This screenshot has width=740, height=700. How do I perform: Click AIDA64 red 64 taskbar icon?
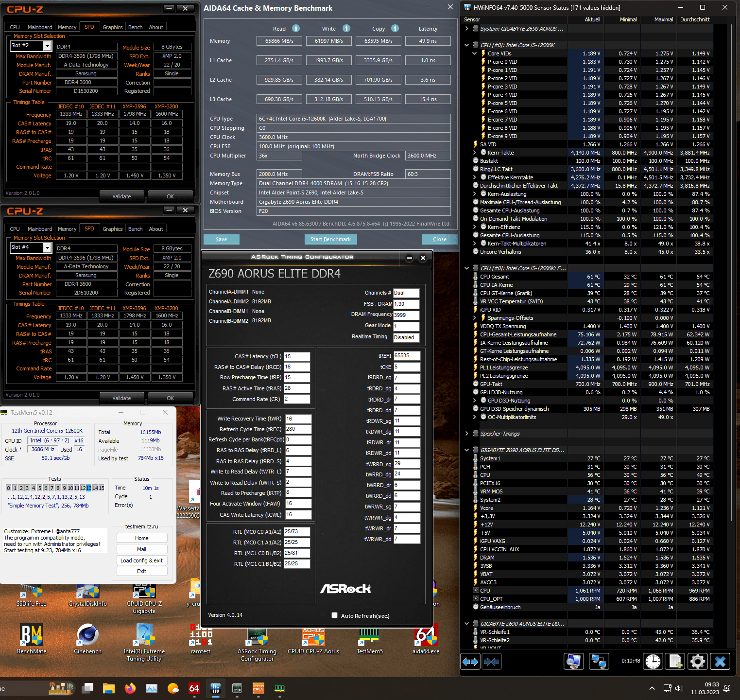pyautogui.click(x=194, y=688)
